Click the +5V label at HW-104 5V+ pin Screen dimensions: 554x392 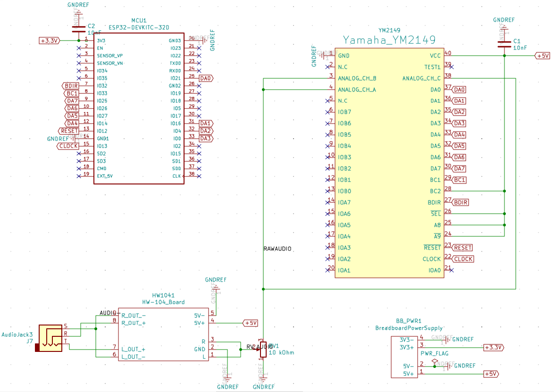coord(250,323)
